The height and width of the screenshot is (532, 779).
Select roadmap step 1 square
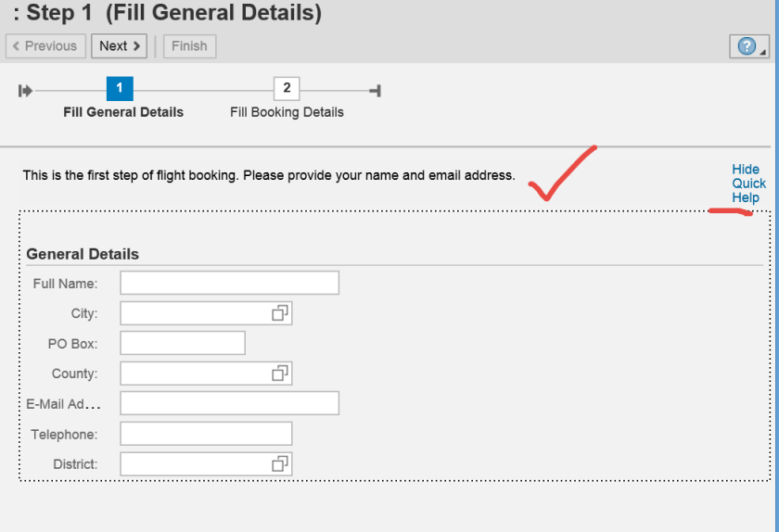[120, 89]
